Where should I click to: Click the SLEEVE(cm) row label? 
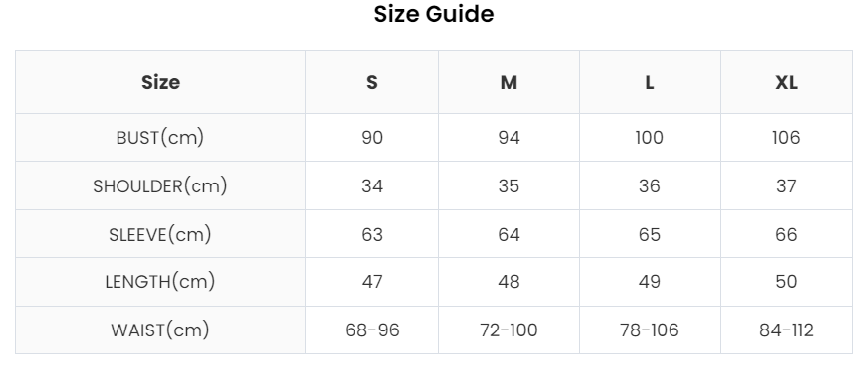tap(160, 234)
